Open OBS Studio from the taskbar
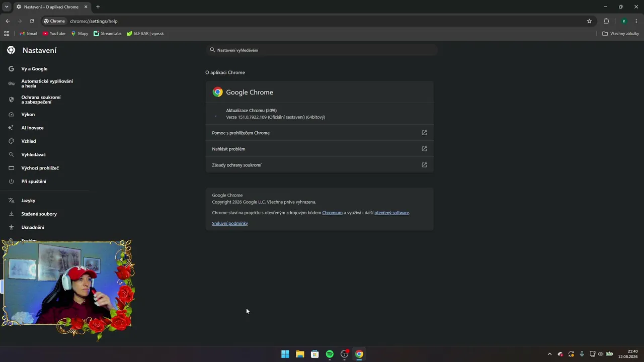This screenshot has width=644, height=362. coord(345,354)
